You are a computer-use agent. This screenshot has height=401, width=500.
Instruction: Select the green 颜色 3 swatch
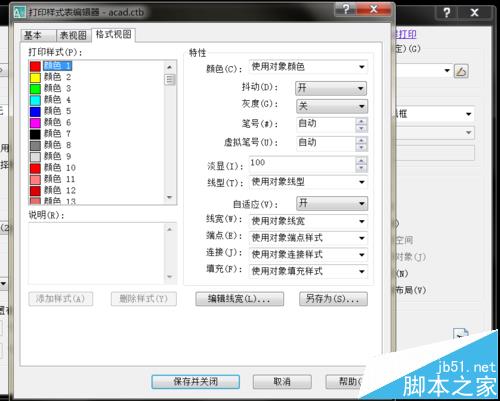coord(35,89)
